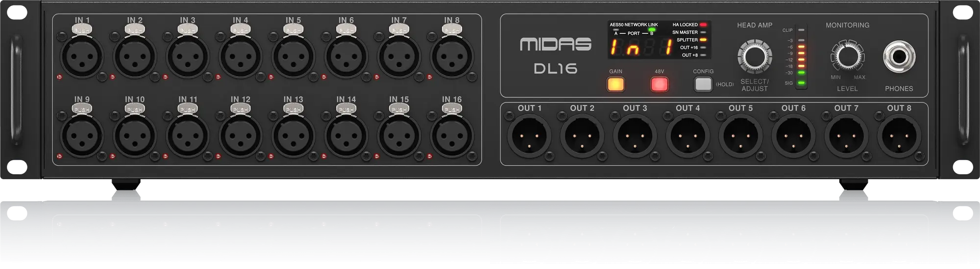
Task: Toggle the yellow GAIN button
Action: [615, 84]
